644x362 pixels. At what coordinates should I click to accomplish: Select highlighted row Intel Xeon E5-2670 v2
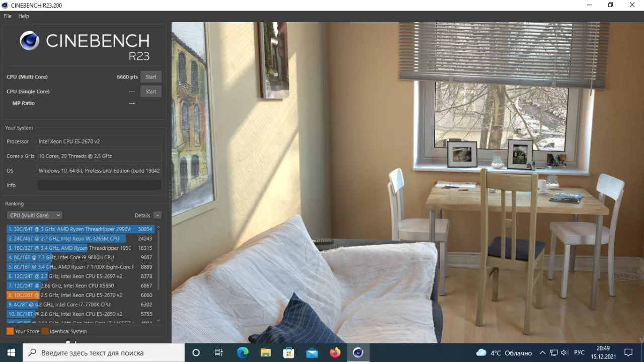(80, 295)
